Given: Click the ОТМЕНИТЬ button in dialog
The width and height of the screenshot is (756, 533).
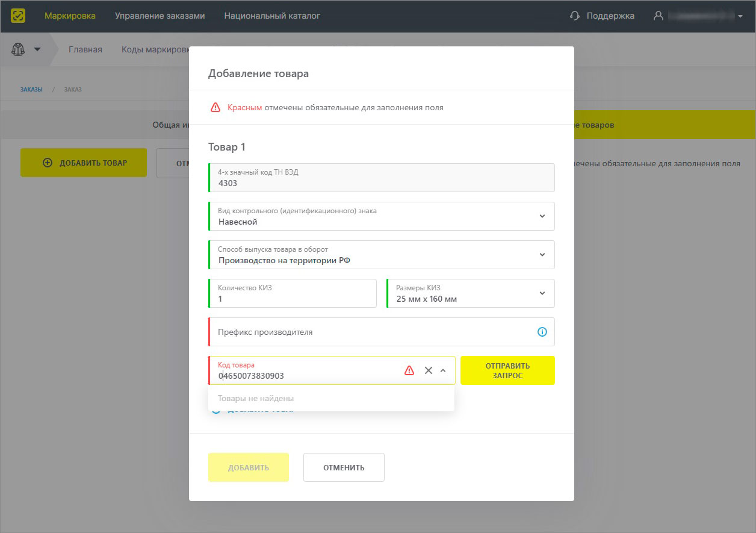Looking at the screenshot, I should point(344,467).
